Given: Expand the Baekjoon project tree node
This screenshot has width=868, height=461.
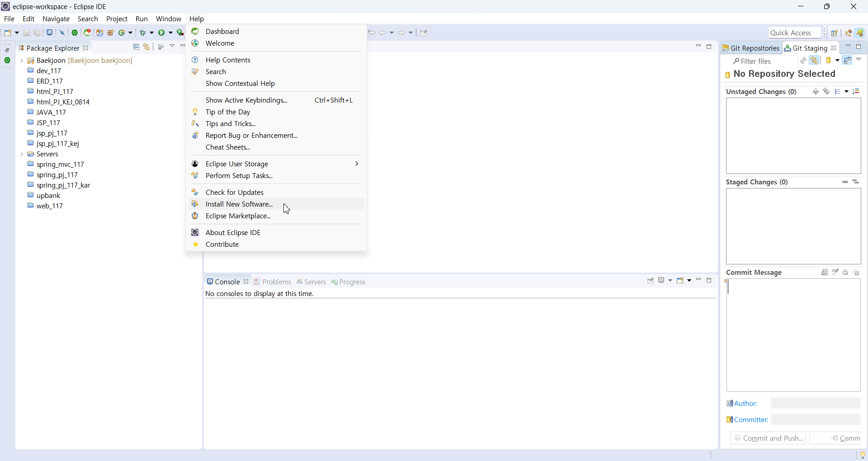Looking at the screenshot, I should pos(22,61).
